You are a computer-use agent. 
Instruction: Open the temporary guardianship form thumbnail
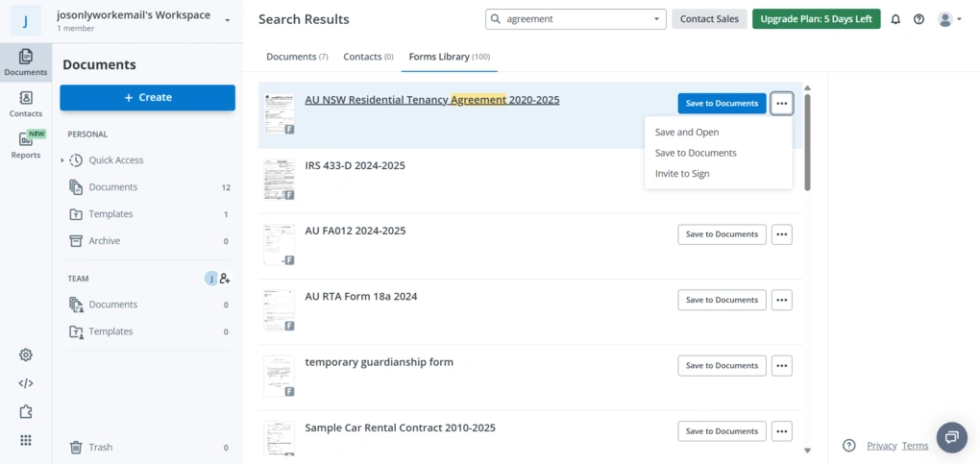279,377
